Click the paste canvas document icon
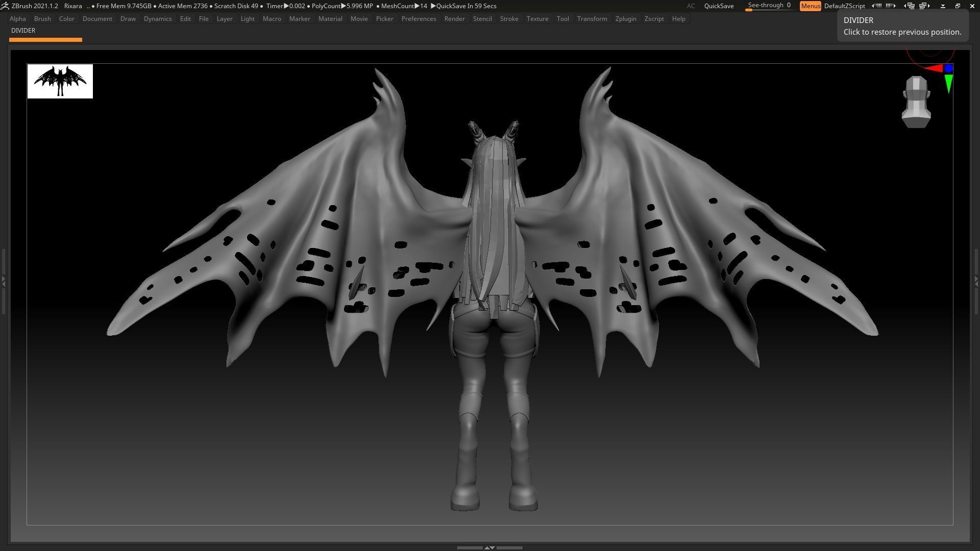 (x=924, y=6)
